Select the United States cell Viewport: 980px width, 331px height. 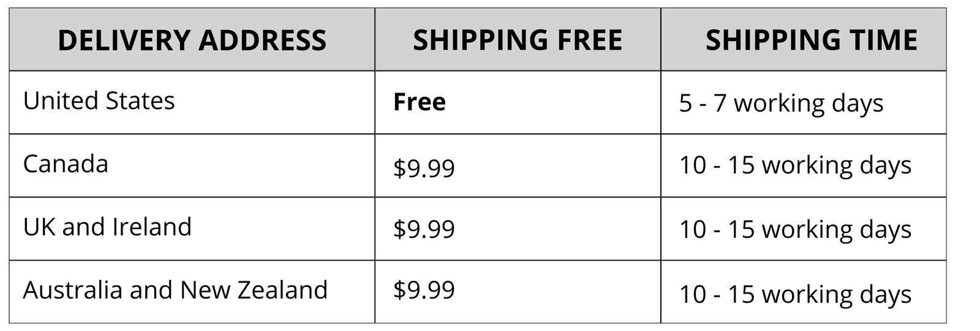[x=99, y=101]
